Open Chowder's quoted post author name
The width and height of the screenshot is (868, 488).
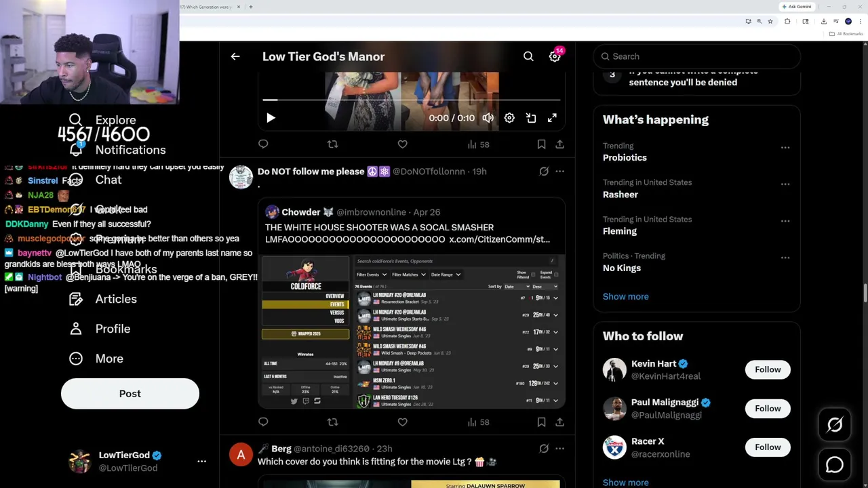pyautogui.click(x=301, y=212)
